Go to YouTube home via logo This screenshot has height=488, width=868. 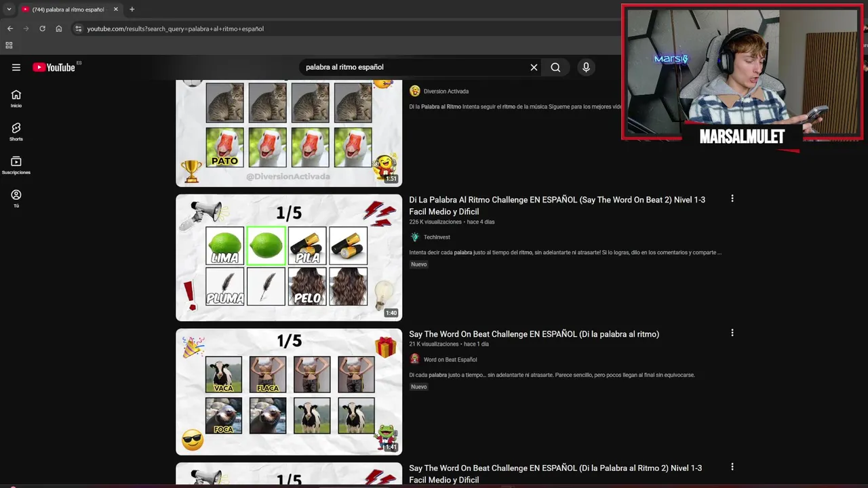(x=54, y=67)
